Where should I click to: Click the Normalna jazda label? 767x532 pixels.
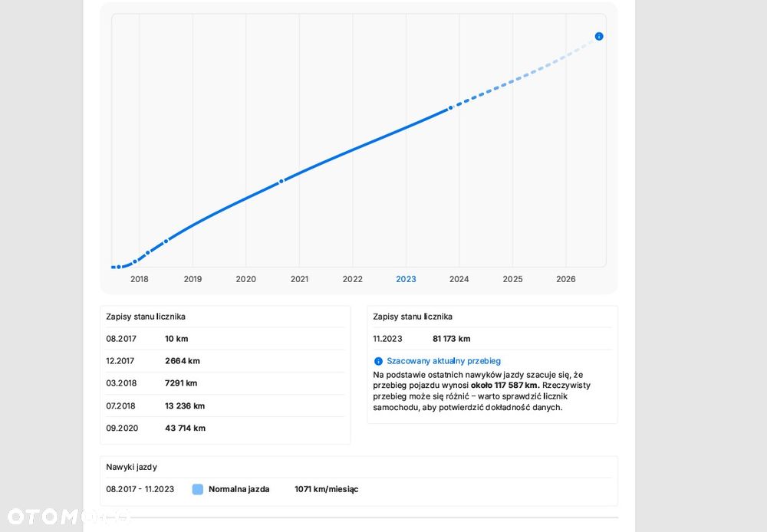[239, 490]
